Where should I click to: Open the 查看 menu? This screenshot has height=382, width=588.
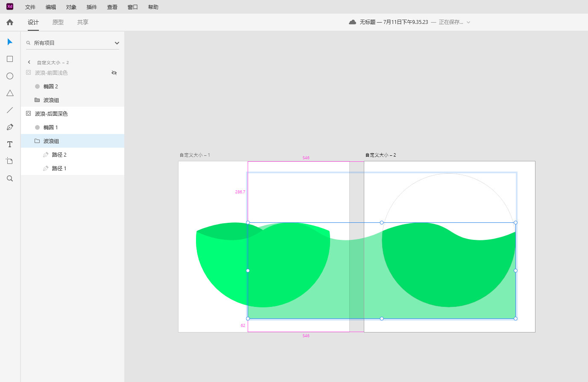112,7
